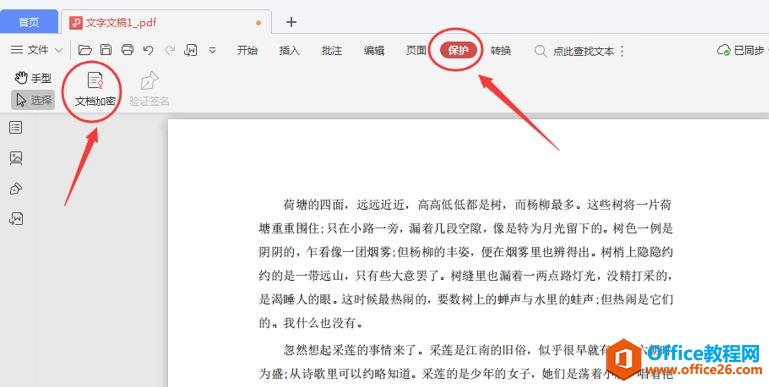
Task: Switch to the 开始 tab
Action: (x=247, y=50)
